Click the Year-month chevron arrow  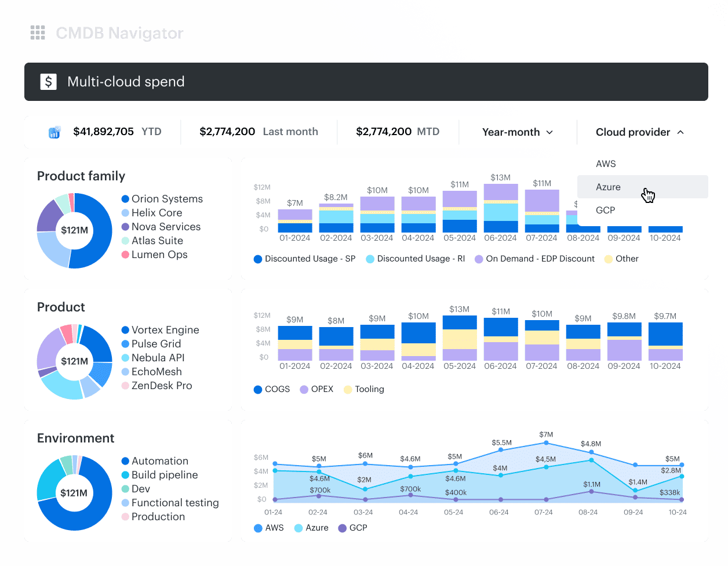[549, 132]
